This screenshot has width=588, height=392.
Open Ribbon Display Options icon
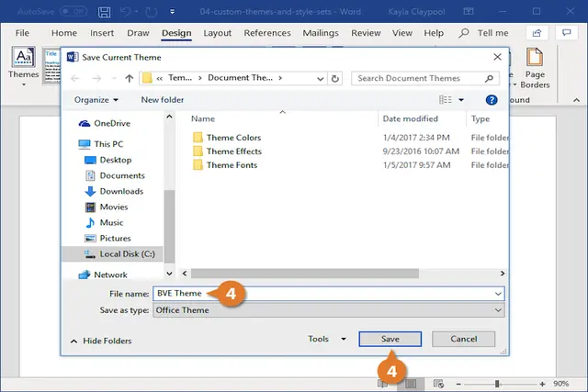pos(469,12)
